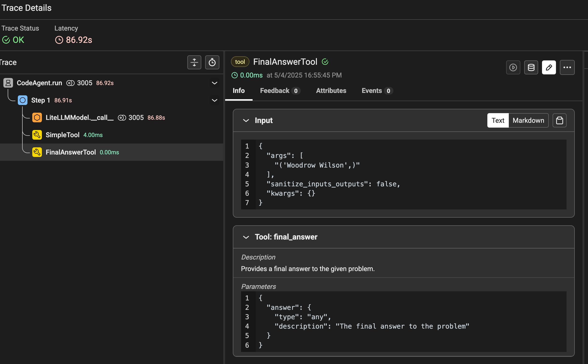
Task: Open the three-dots more options menu
Action: point(567,68)
